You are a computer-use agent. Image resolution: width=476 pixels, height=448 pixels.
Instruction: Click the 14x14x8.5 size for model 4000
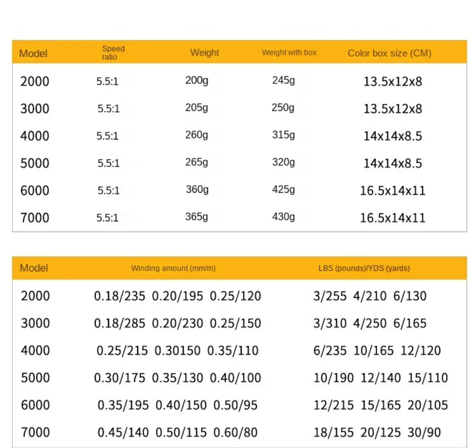tap(393, 136)
